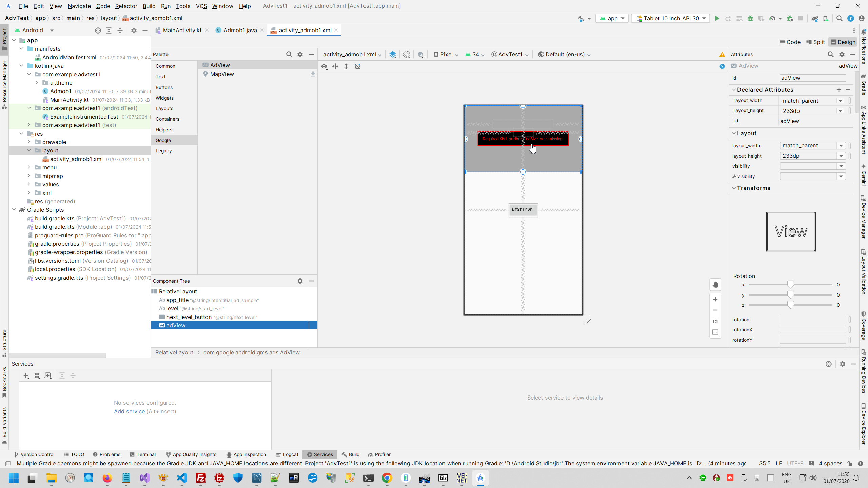Select the pan hand tool in design view
The image size is (868, 488).
[x=715, y=285]
